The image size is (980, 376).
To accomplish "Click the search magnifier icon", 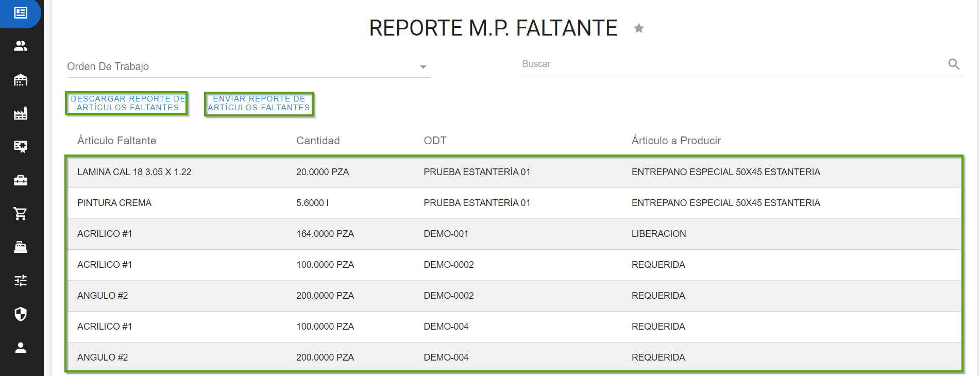I will [954, 64].
